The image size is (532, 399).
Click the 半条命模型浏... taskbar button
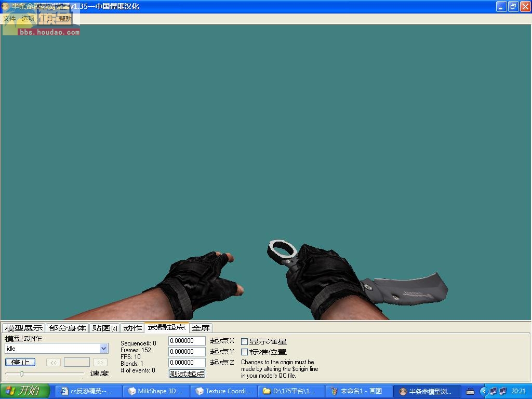tap(427, 391)
